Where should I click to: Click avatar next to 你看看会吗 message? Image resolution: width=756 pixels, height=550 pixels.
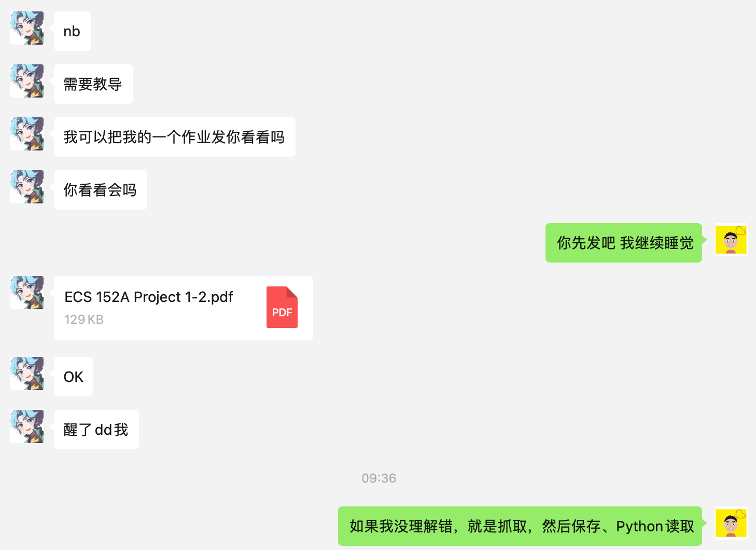[x=27, y=187]
